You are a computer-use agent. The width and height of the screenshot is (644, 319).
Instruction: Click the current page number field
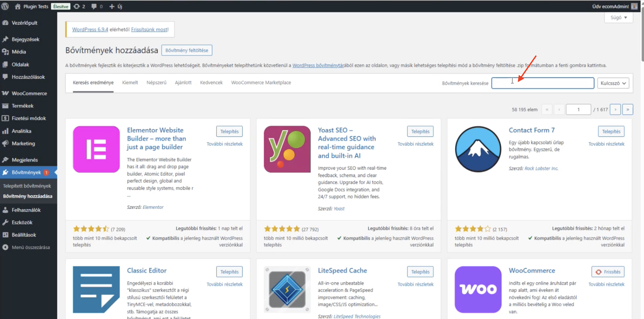[578, 109]
